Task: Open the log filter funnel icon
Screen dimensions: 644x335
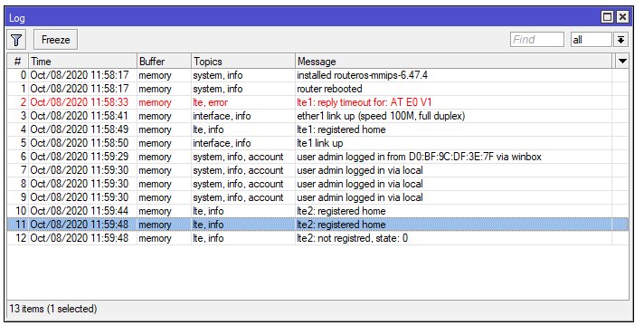Action: (16, 40)
